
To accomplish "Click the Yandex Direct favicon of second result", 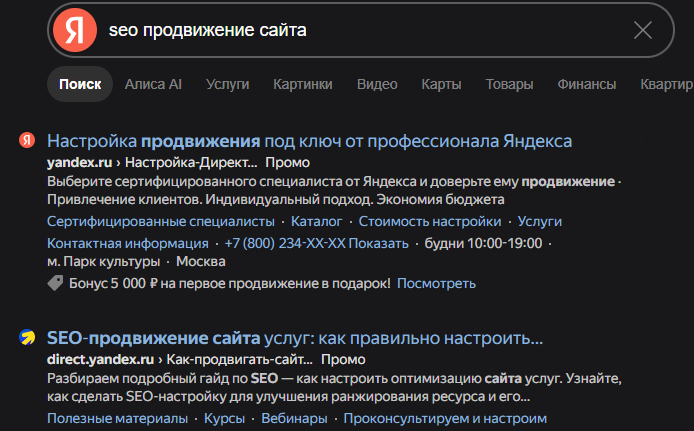I will tap(27, 337).
